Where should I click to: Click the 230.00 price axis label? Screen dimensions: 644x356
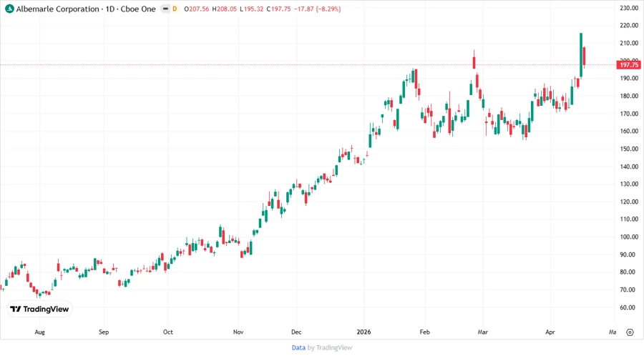tap(629, 8)
